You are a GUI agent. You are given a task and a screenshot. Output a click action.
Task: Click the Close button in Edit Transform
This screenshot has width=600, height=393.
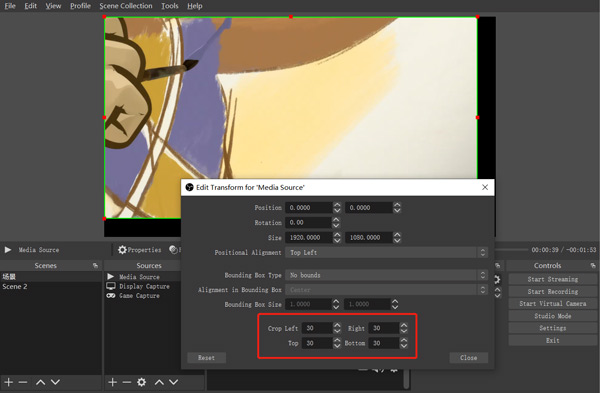pyautogui.click(x=468, y=357)
